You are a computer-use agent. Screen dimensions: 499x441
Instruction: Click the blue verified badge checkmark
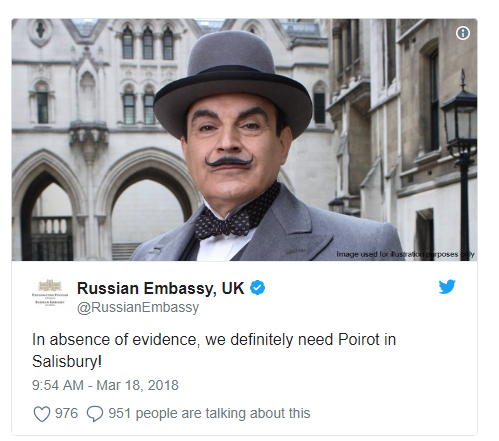coord(257,288)
